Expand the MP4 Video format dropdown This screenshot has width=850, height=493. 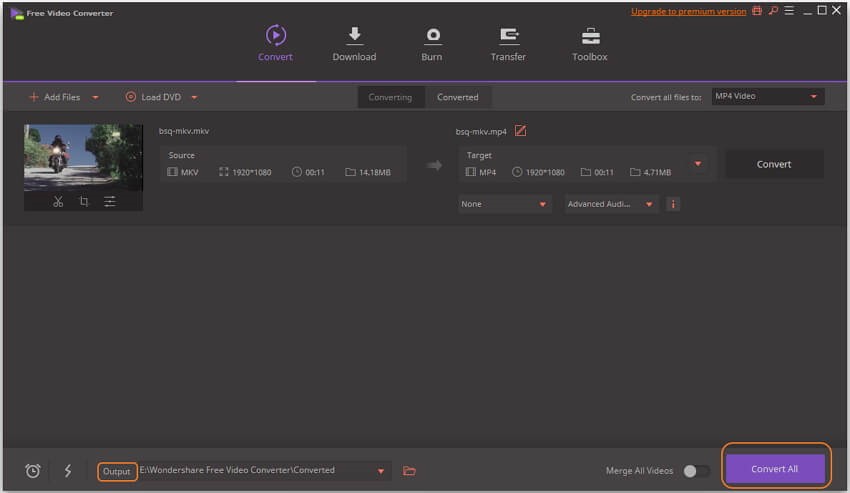tap(768, 97)
